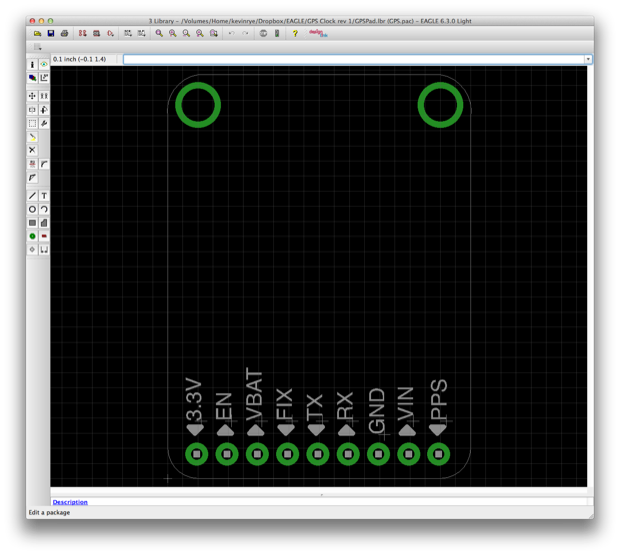620x555 pixels.
Task: Select the Circle tool
Action: click(x=32, y=209)
